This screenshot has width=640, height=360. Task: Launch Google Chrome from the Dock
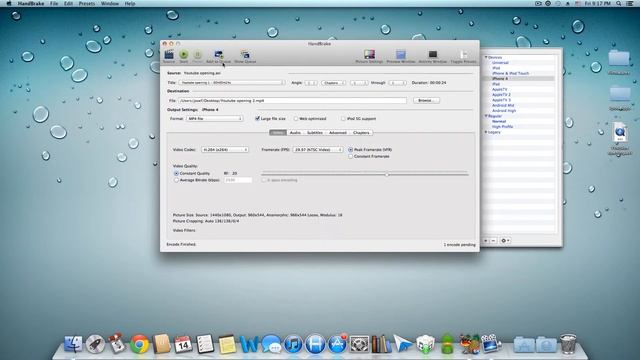140,344
